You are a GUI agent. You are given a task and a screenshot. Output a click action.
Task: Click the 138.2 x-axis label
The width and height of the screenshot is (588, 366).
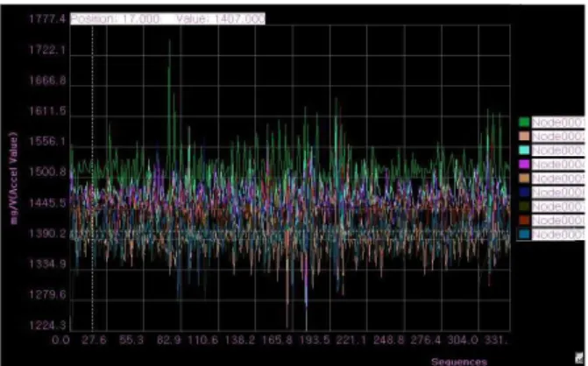tap(240, 340)
